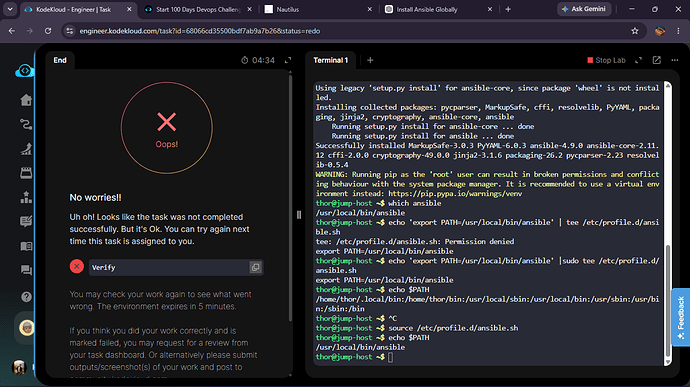Open Chrome's three-dot menu
690x387 pixels.
[678, 31]
